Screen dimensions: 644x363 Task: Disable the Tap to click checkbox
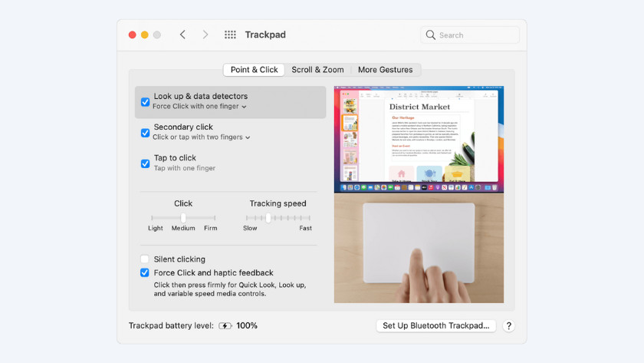[x=145, y=163]
